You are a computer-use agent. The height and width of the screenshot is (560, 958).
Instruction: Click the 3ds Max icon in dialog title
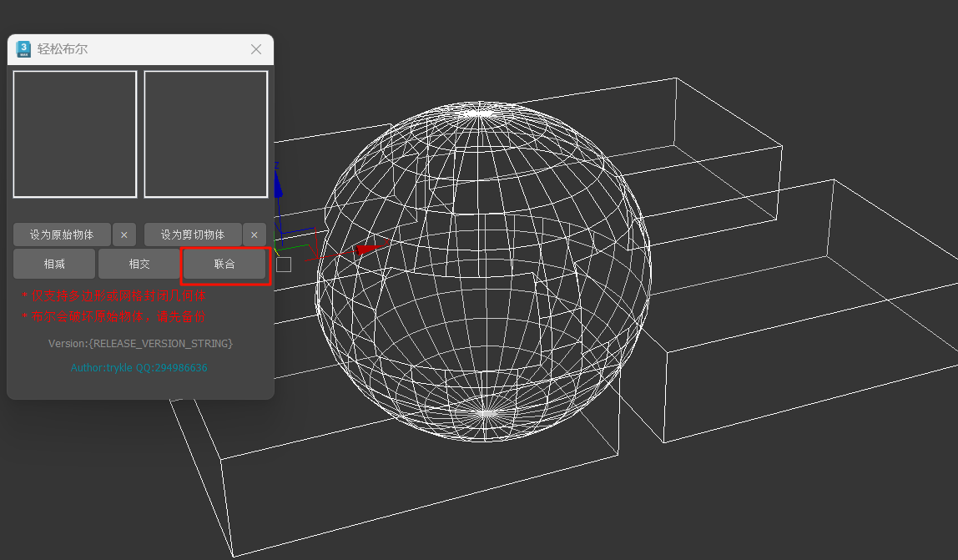coord(23,49)
